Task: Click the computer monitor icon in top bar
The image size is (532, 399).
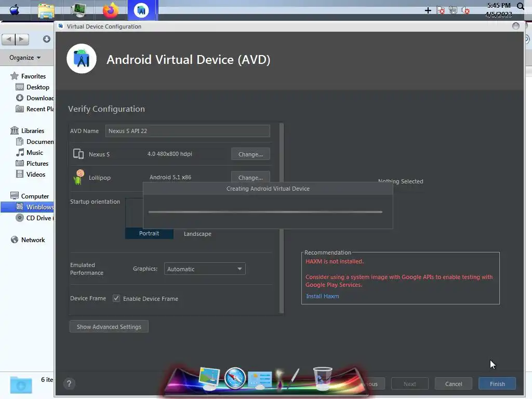Action: (x=78, y=10)
